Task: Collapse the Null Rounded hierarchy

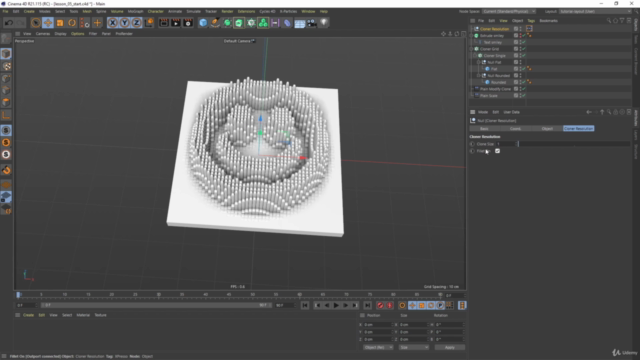Action: 479,76
